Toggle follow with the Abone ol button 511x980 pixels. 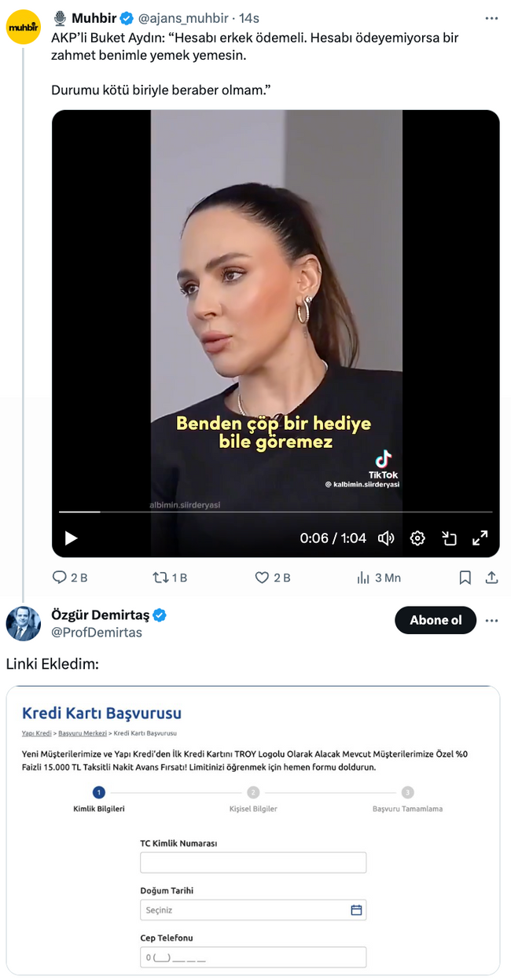[436, 620]
